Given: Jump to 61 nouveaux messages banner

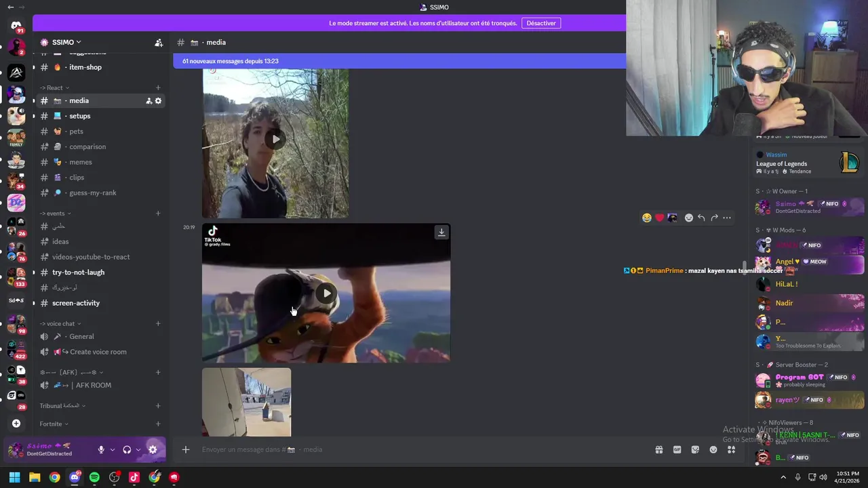Looking at the screenshot, I should (400, 61).
